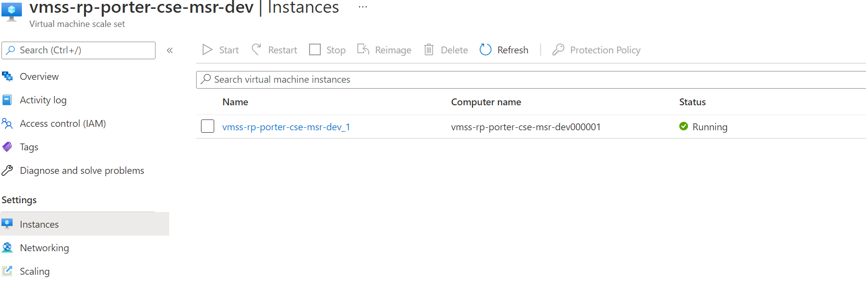868x284 pixels.
Task: Click the Search (Ctrl+/) sidebar field
Action: 79,50
